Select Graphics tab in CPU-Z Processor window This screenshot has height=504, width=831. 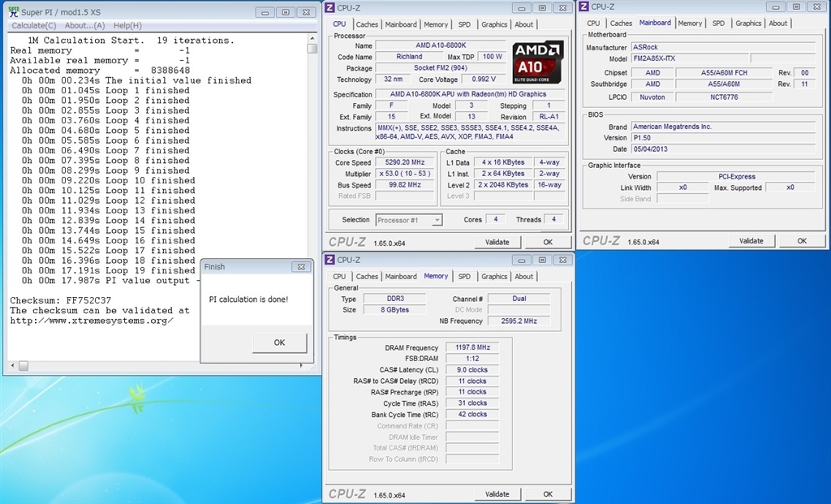(x=494, y=24)
